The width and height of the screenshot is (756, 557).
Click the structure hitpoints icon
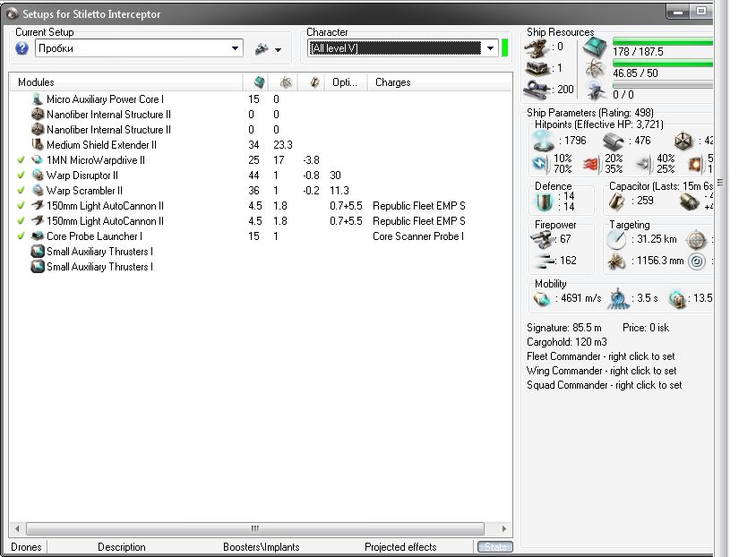[x=683, y=141]
